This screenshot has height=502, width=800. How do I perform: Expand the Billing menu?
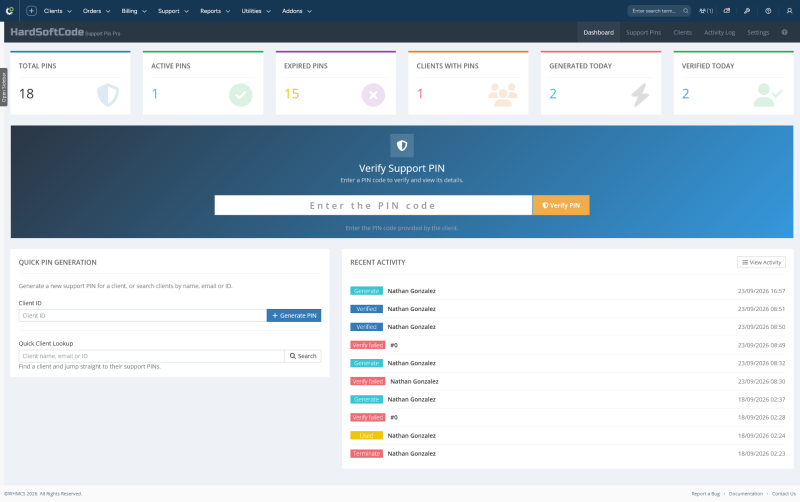click(134, 11)
